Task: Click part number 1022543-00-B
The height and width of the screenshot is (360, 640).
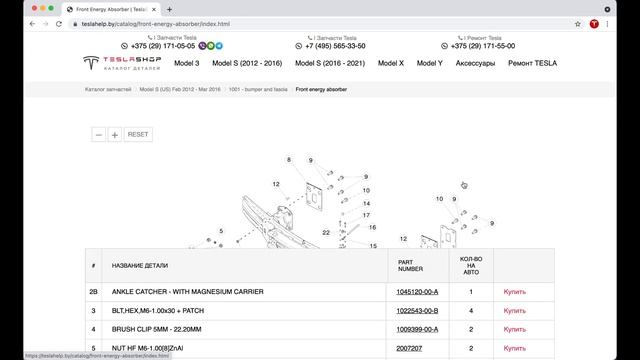Action: point(417,311)
